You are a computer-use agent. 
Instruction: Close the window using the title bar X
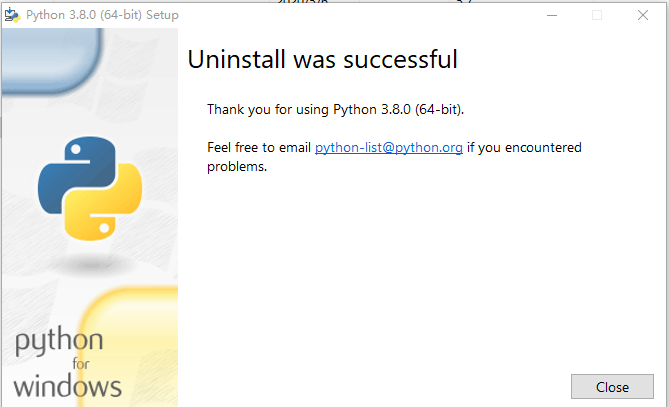coord(643,15)
